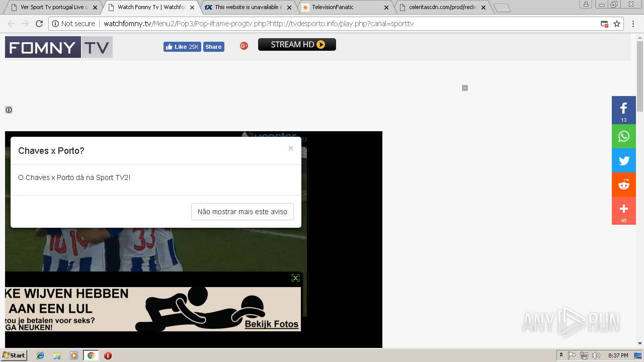This screenshot has height=362, width=644.
Task: Focus the address bar URL
Action: (x=259, y=24)
